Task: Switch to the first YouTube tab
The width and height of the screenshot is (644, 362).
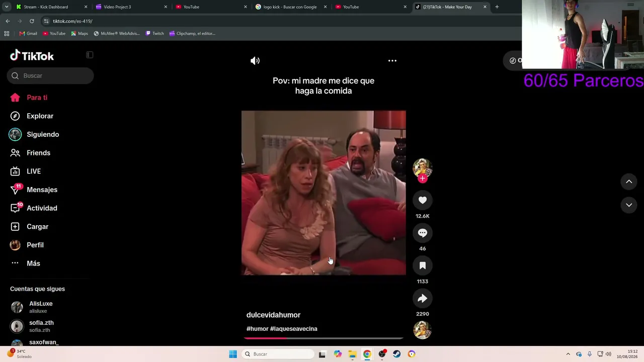Action: [x=210, y=7]
